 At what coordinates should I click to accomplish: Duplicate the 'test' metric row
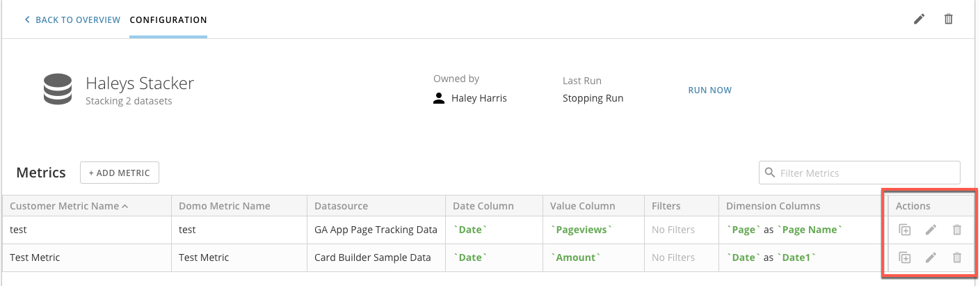(x=904, y=230)
